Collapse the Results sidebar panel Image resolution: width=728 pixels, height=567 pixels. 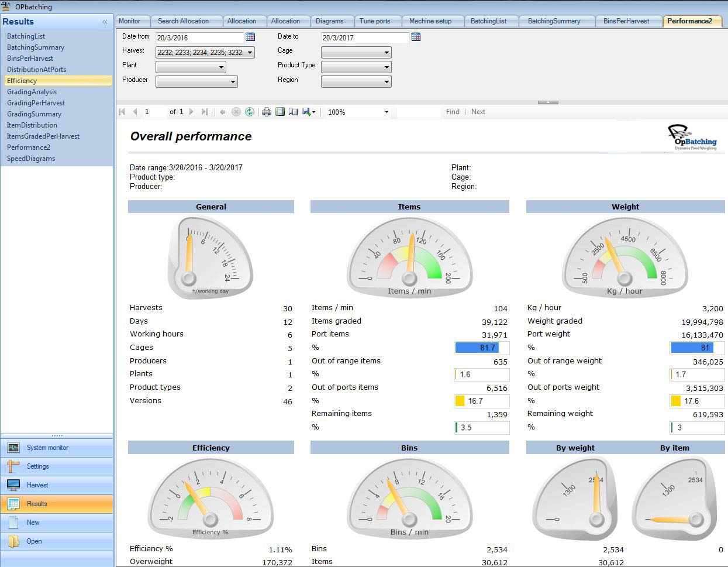point(105,22)
